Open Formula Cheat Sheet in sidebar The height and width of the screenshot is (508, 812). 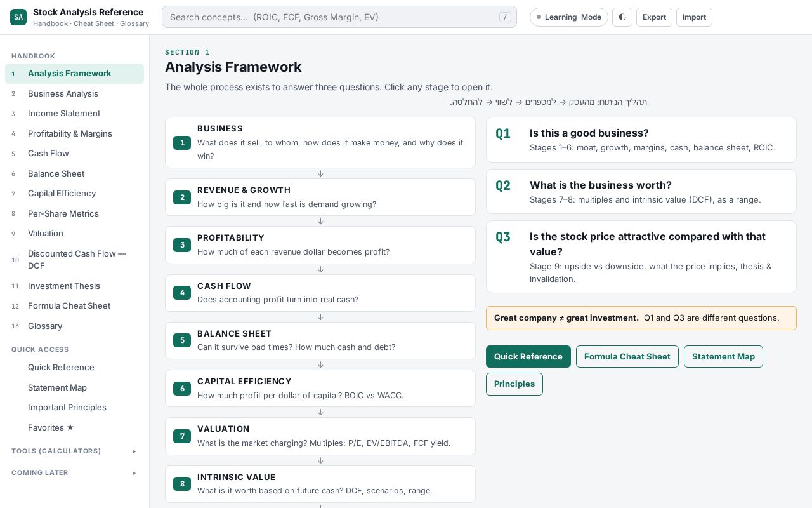(74, 306)
